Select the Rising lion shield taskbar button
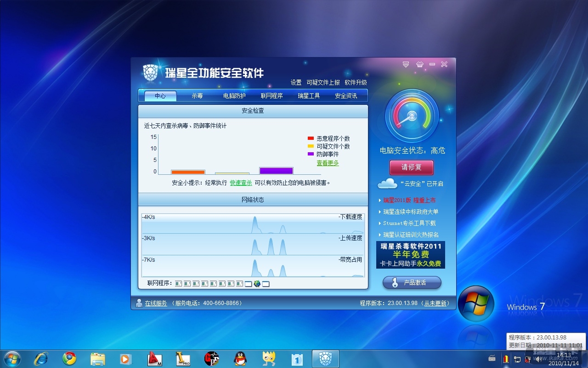The image size is (588, 368). tap(326, 359)
